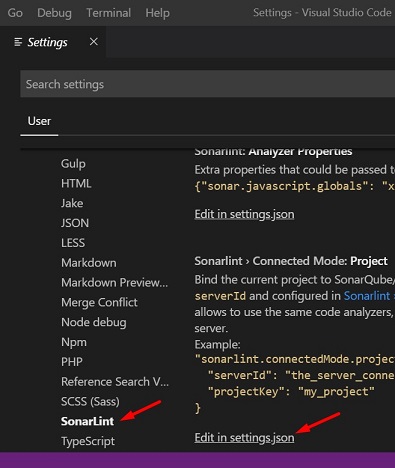Select HTML in the settings tree
Viewport: 395px width, 468px height.
76,184
